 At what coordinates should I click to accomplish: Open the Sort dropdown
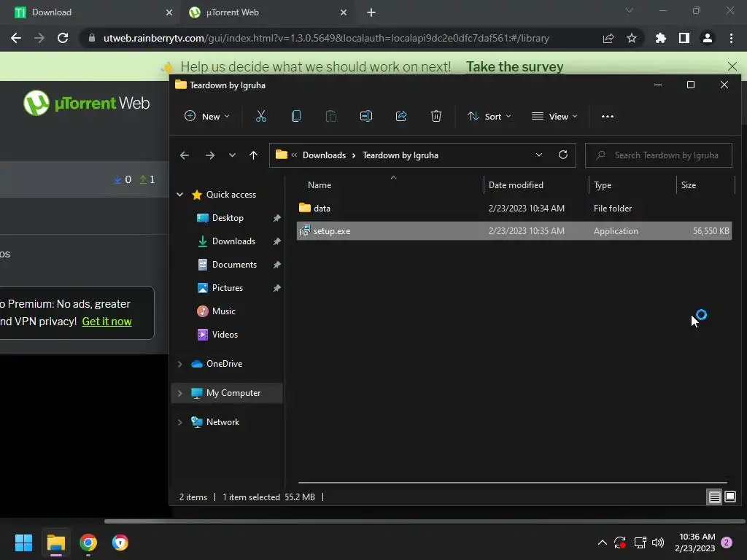(x=489, y=116)
